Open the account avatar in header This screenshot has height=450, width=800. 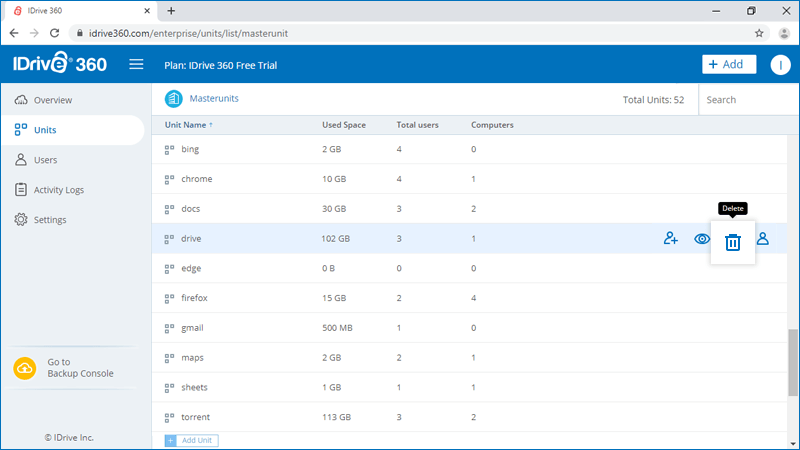pos(780,65)
